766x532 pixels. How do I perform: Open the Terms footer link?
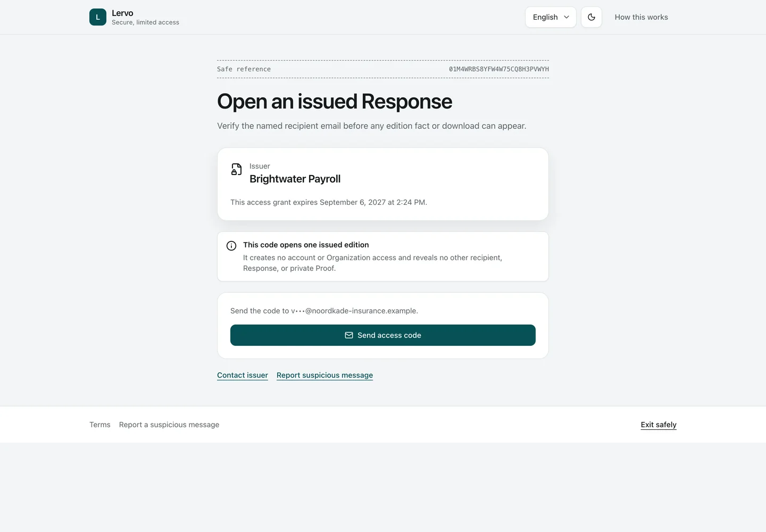[x=100, y=425]
